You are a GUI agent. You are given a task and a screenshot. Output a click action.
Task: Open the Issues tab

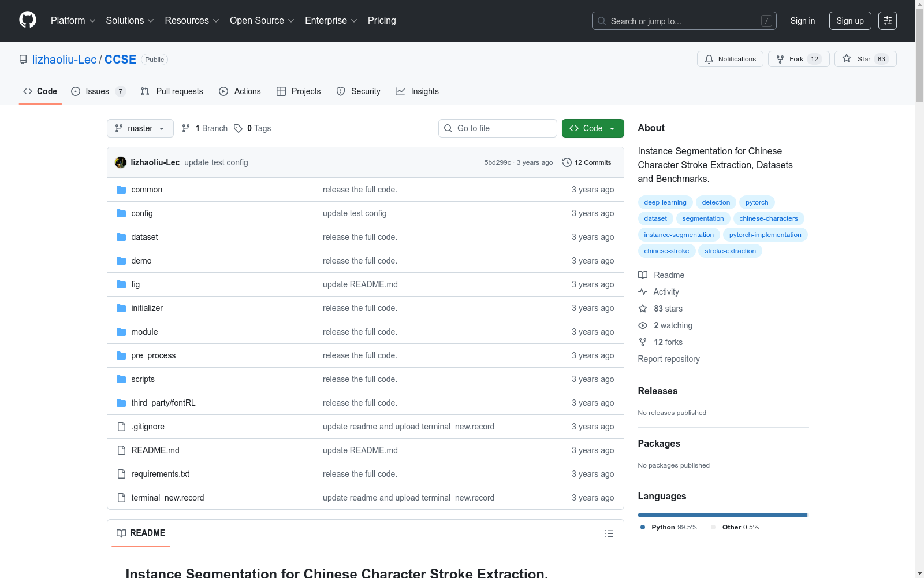tap(98, 91)
